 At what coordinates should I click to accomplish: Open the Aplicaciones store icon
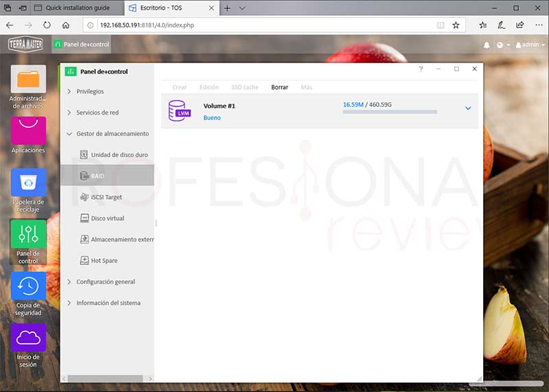28,135
